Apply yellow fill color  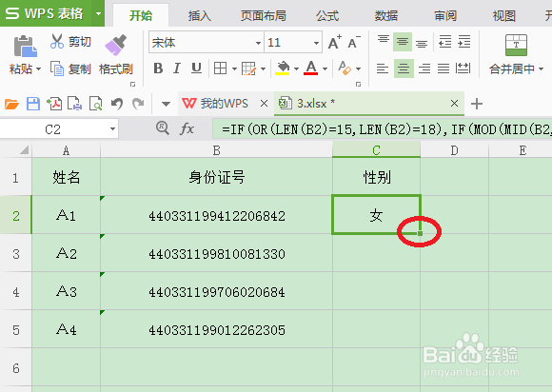click(283, 69)
